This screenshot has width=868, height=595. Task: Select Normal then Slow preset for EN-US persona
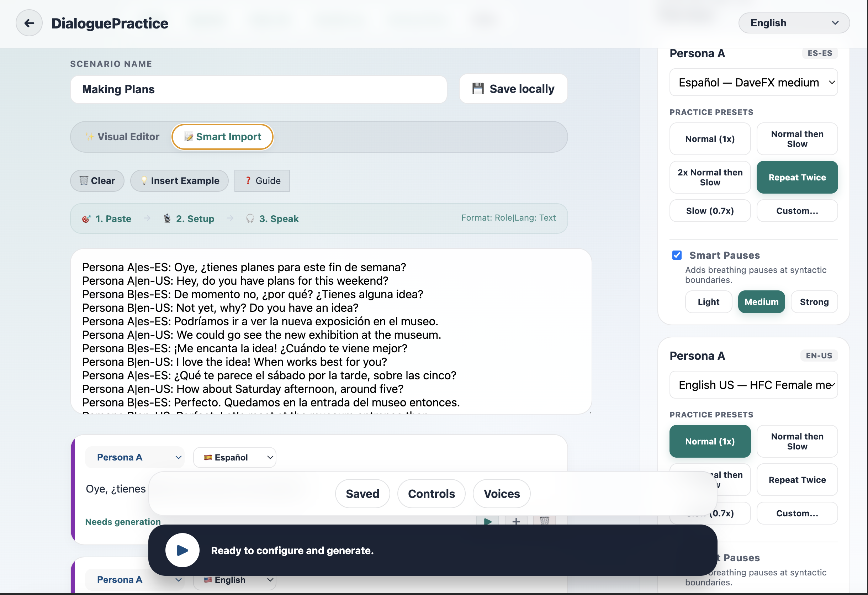pyautogui.click(x=797, y=442)
